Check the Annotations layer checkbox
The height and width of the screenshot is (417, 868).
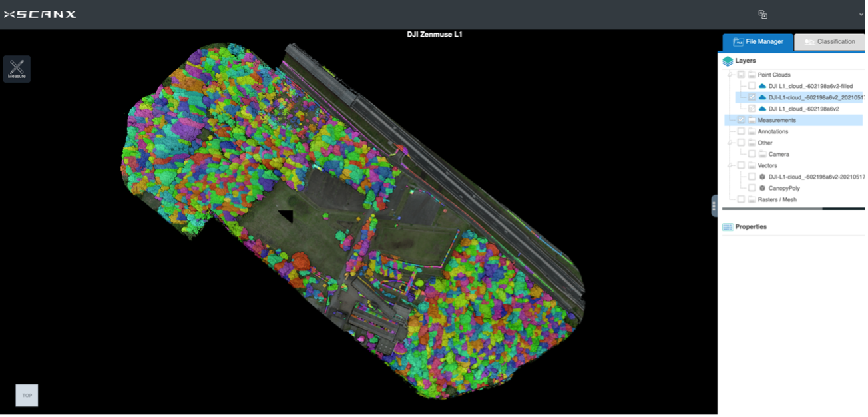(741, 131)
